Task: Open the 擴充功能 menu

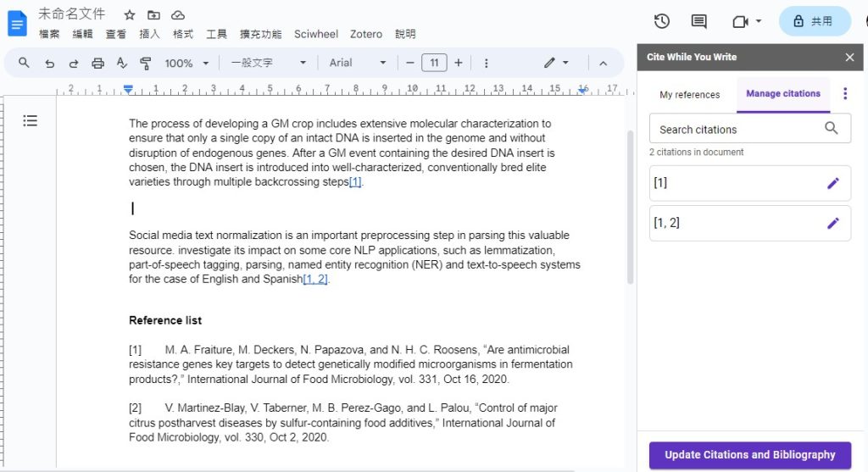Action: [x=260, y=34]
